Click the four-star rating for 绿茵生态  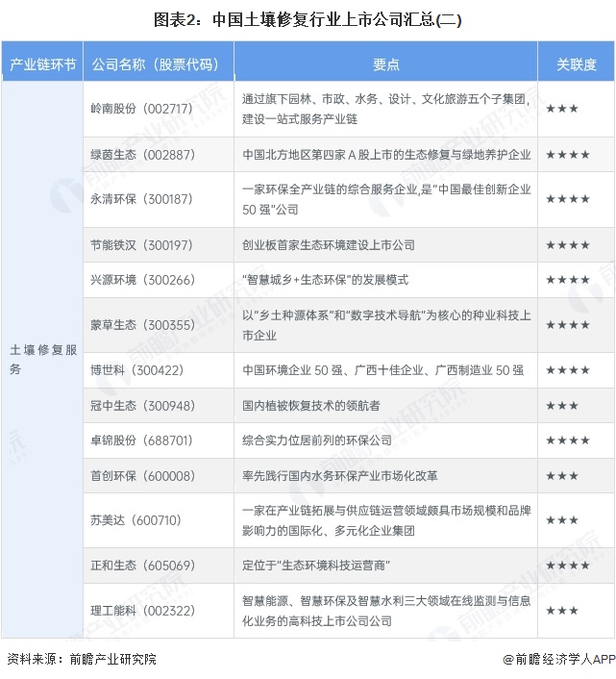(x=568, y=155)
